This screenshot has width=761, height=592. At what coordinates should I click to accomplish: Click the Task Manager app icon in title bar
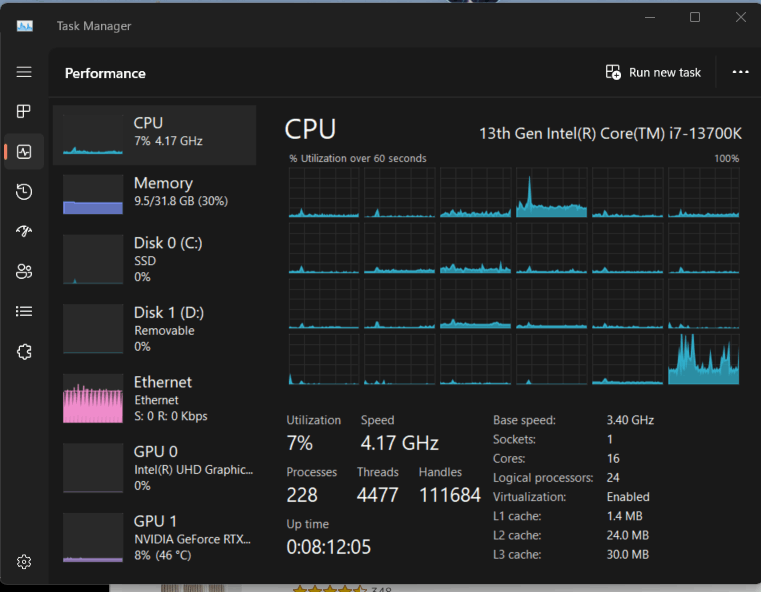(25, 26)
